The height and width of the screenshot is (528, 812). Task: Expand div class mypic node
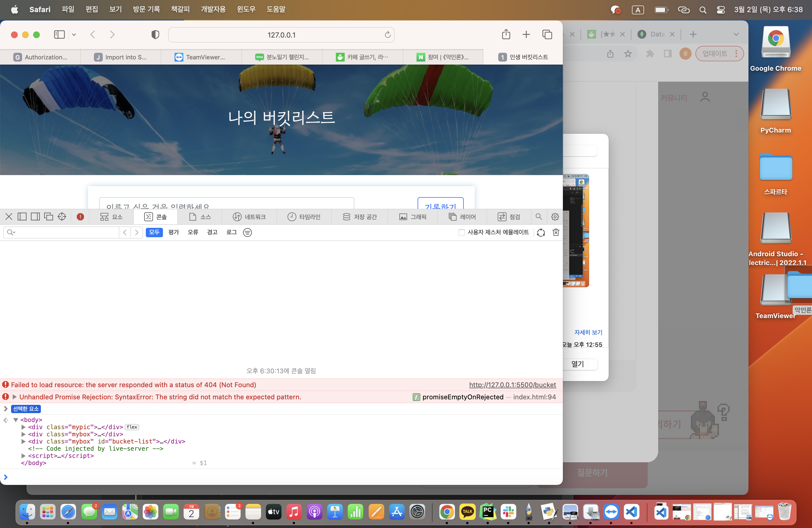[23, 427]
